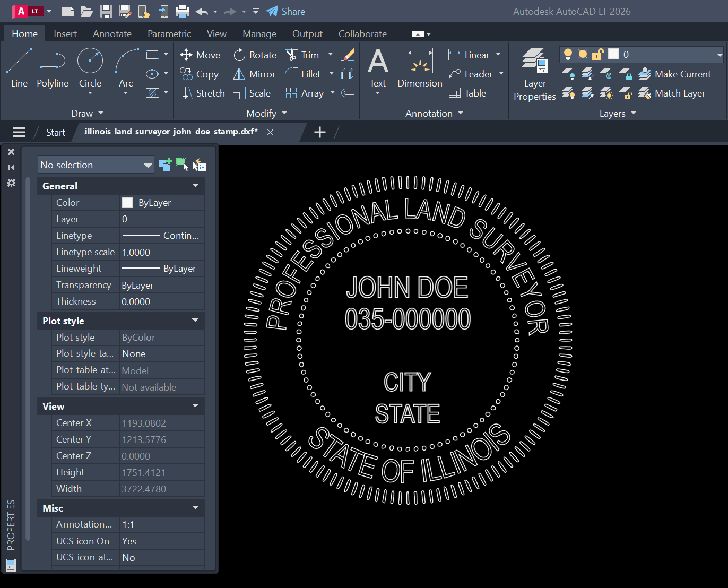Insert Text annotation
This screenshot has height=588, width=728.
point(378,68)
